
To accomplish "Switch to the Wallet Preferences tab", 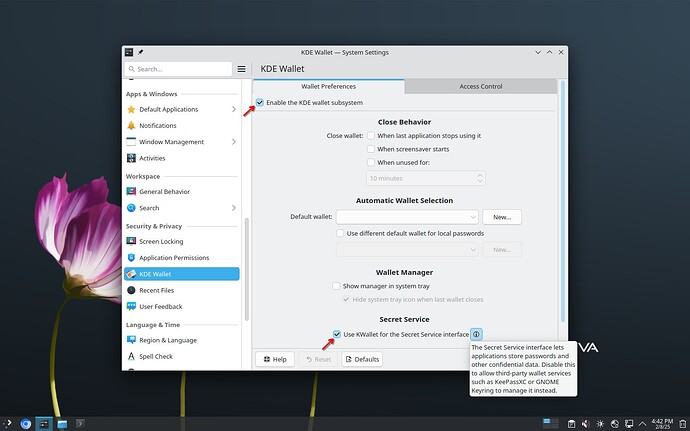I will point(328,86).
